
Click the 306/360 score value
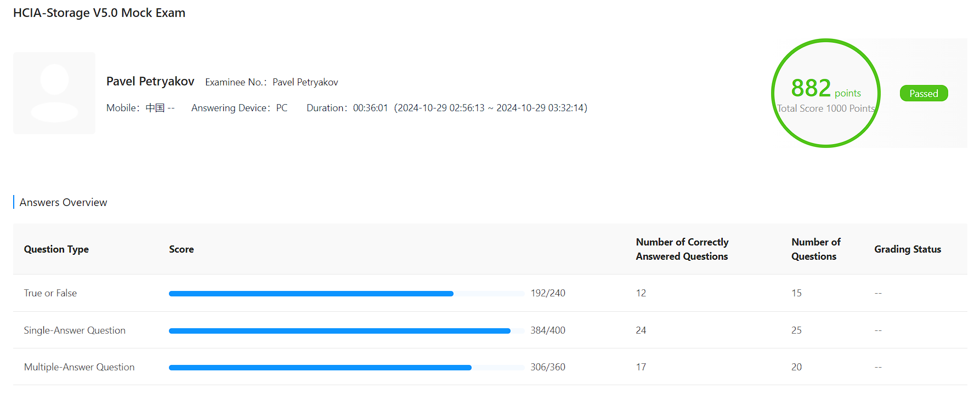pyautogui.click(x=548, y=367)
